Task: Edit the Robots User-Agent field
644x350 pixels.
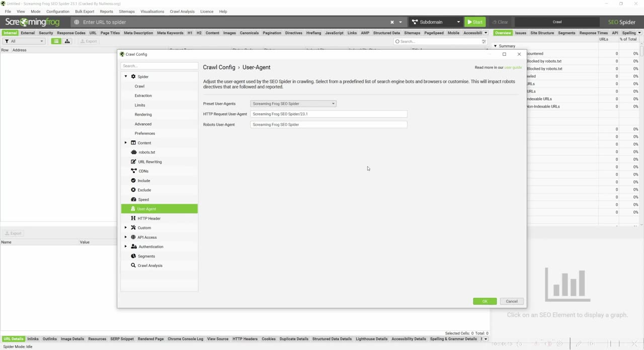Action: click(x=329, y=125)
